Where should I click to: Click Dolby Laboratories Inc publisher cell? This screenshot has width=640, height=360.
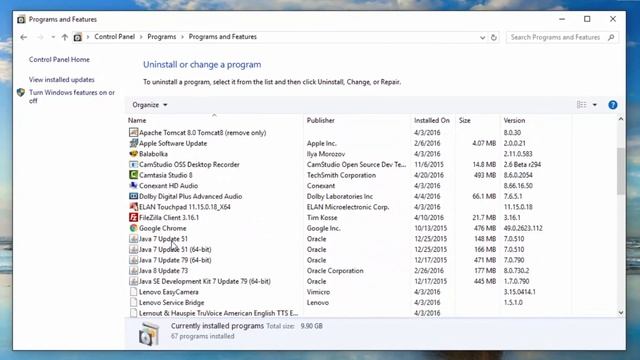pyautogui.click(x=340, y=196)
